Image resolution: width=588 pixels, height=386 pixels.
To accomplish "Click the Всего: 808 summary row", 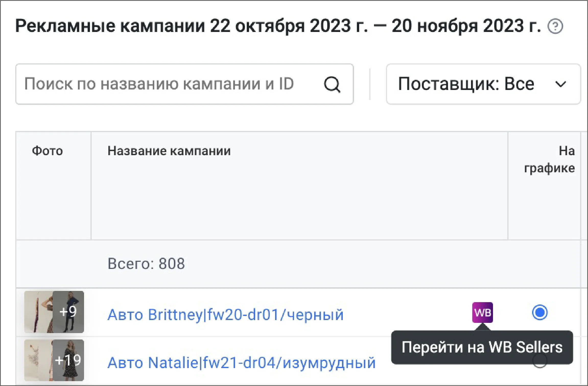I will [x=146, y=264].
